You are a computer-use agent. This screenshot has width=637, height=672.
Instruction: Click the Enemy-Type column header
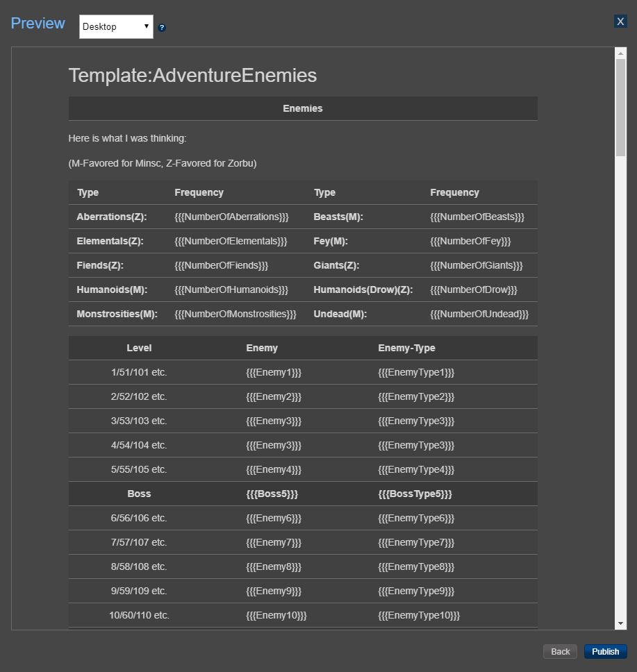[406, 348]
